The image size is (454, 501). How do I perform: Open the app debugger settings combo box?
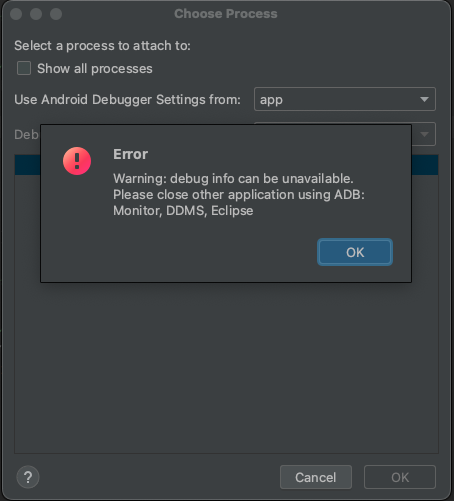(345, 99)
